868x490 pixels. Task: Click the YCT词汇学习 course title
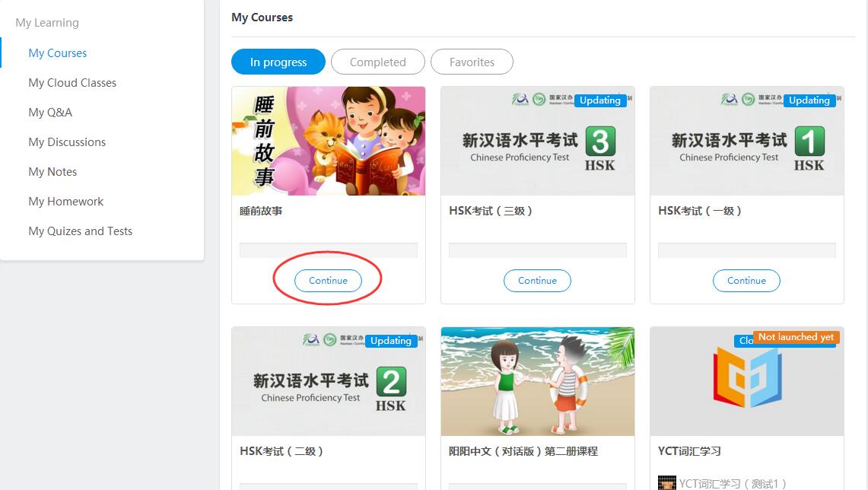point(690,451)
